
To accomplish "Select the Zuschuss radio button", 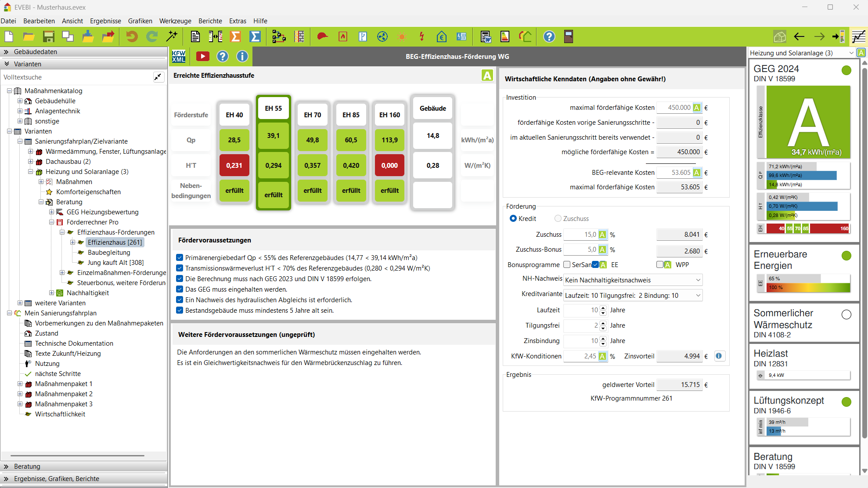I will coord(558,219).
